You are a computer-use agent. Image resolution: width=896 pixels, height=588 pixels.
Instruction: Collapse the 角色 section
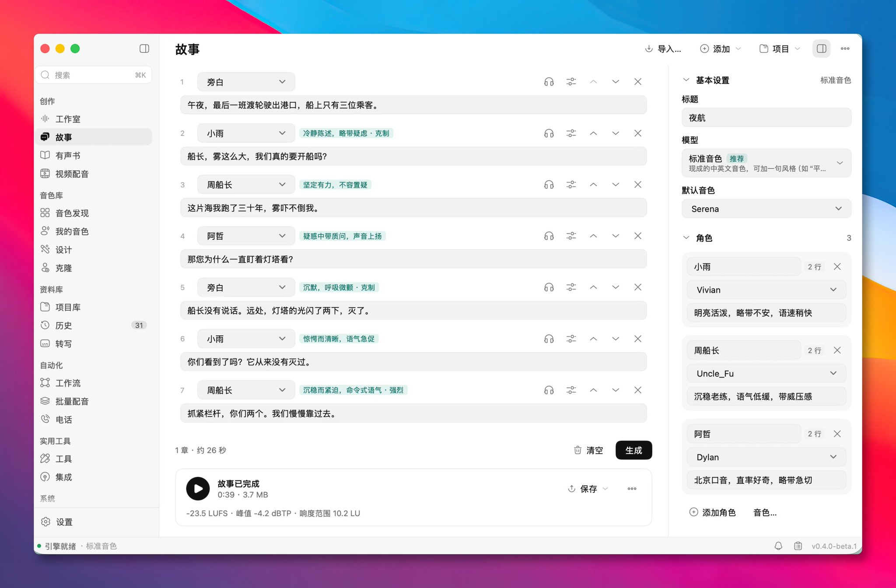(x=686, y=238)
